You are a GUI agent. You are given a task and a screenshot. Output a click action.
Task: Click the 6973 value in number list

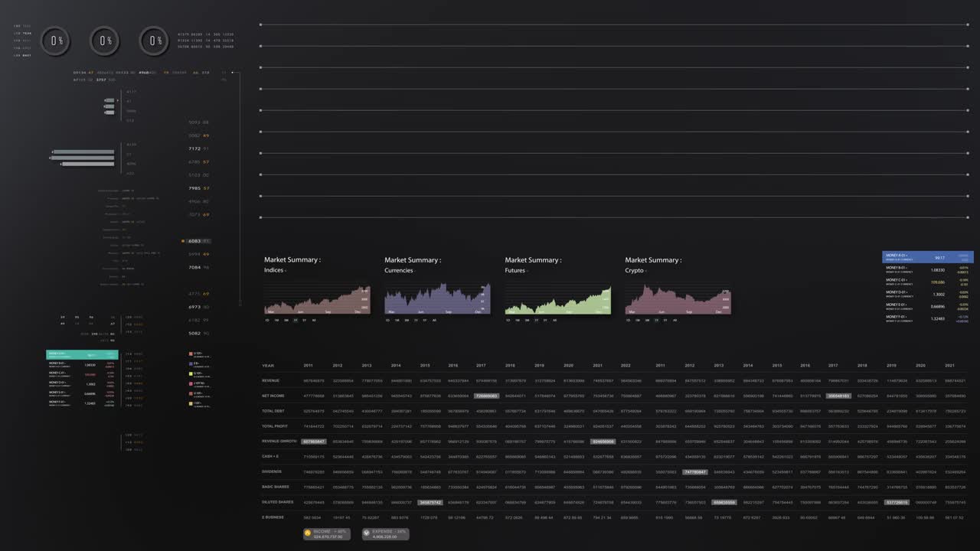coord(194,307)
